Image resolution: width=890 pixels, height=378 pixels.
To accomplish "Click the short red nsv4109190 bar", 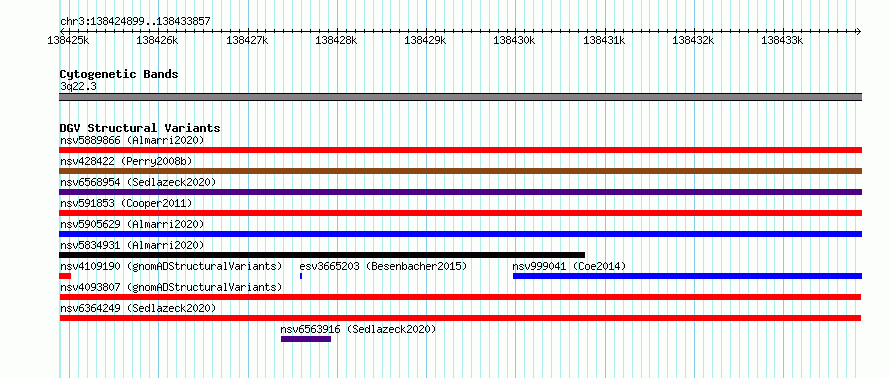I will 65,276.
